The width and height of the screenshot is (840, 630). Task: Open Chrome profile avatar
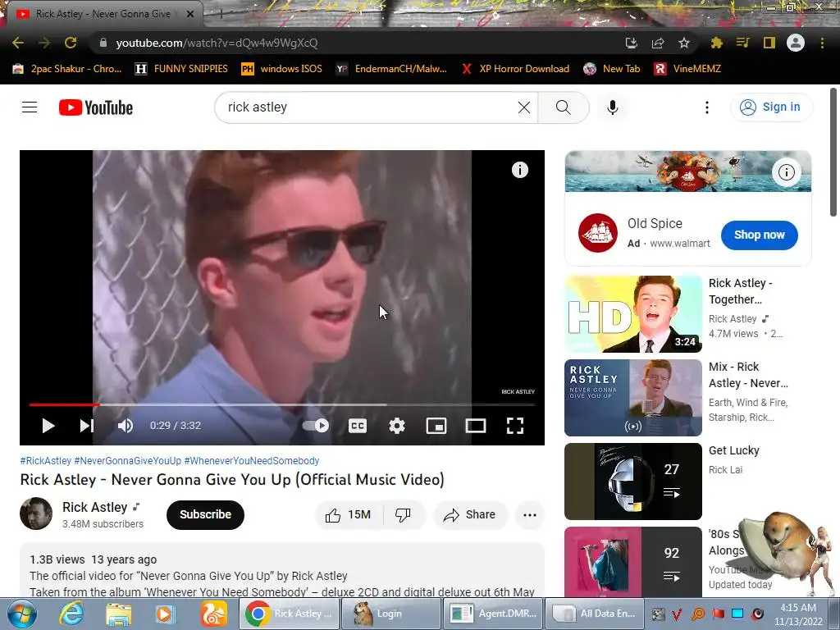coord(796,43)
